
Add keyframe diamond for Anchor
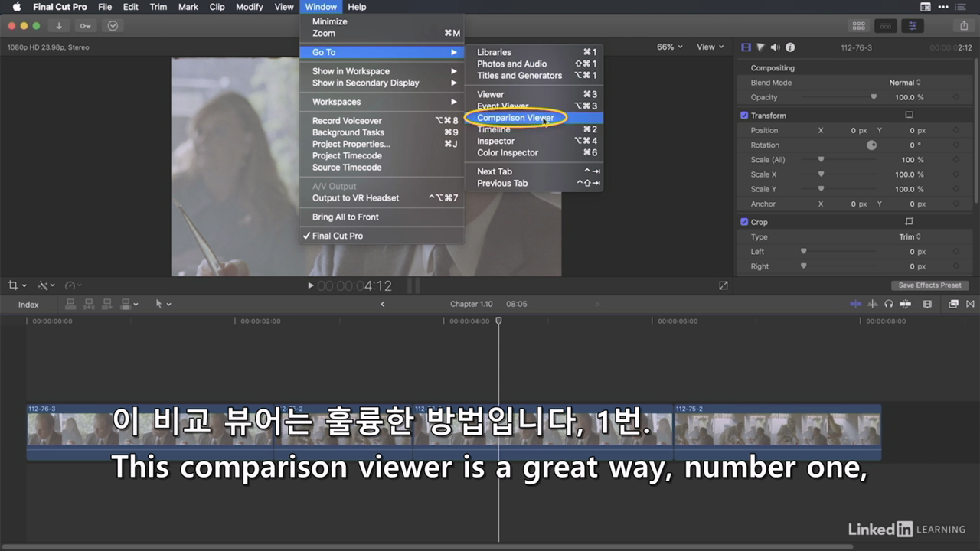point(955,204)
